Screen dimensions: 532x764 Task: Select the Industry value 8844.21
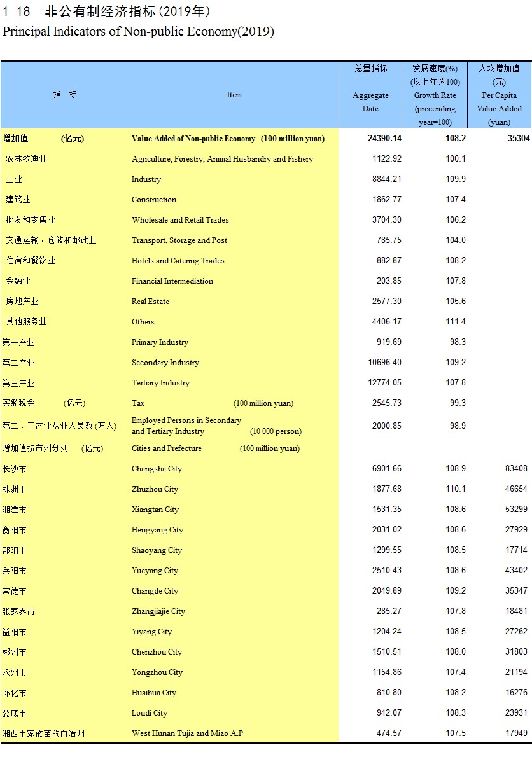[387, 179]
